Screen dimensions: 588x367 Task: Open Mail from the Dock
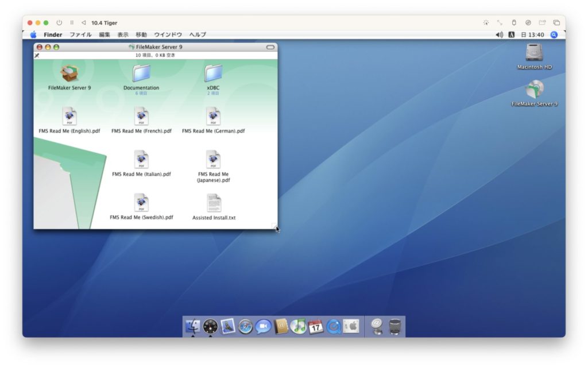(228, 326)
